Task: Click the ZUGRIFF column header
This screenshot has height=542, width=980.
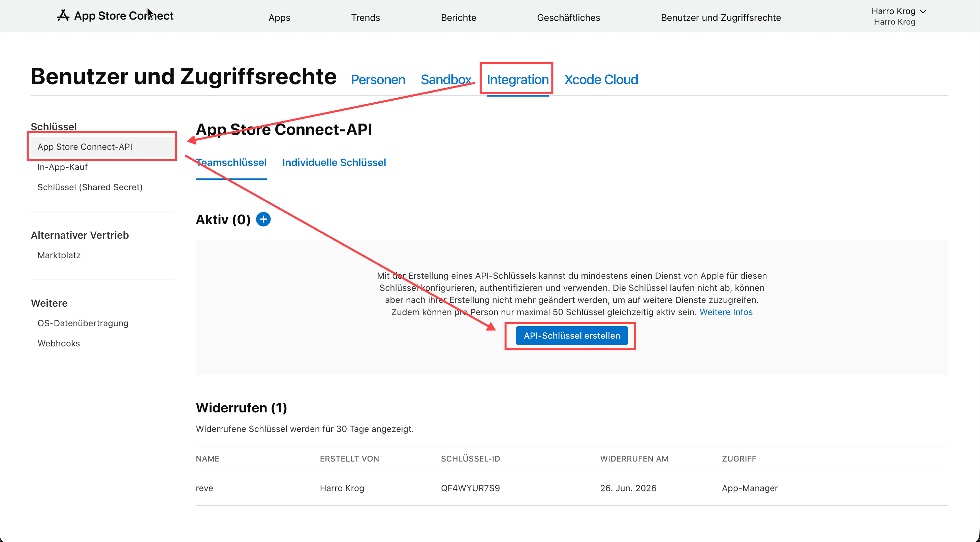Action: pyautogui.click(x=739, y=459)
